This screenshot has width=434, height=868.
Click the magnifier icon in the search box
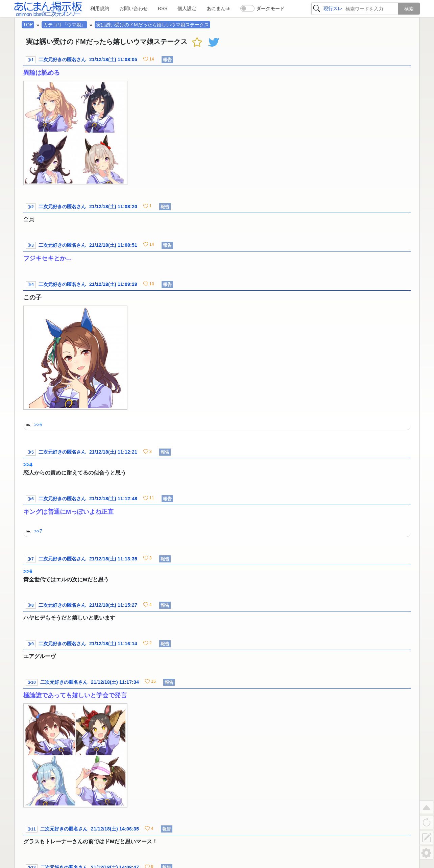pyautogui.click(x=316, y=8)
